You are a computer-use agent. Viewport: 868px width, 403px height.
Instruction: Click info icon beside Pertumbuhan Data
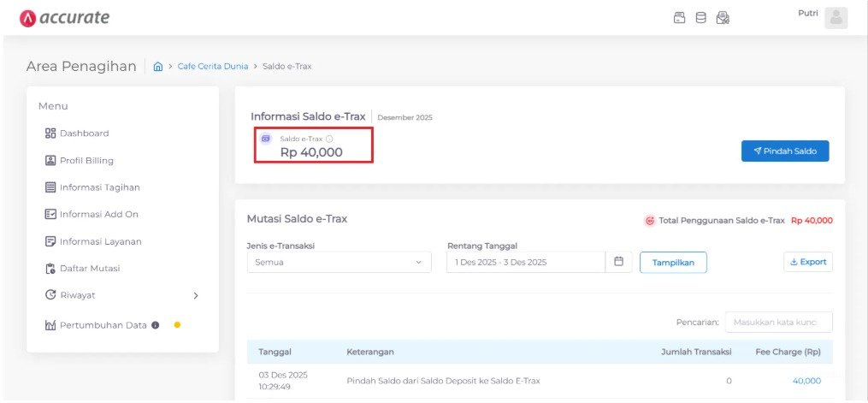click(155, 325)
